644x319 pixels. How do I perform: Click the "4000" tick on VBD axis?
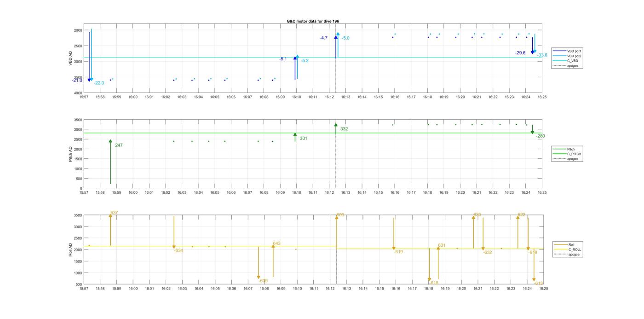(78, 93)
